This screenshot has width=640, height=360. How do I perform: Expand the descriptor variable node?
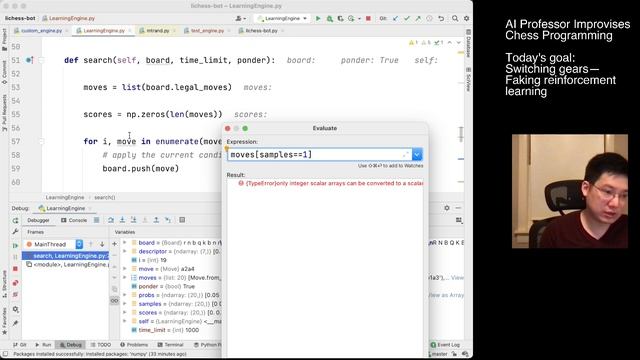tap(125, 251)
